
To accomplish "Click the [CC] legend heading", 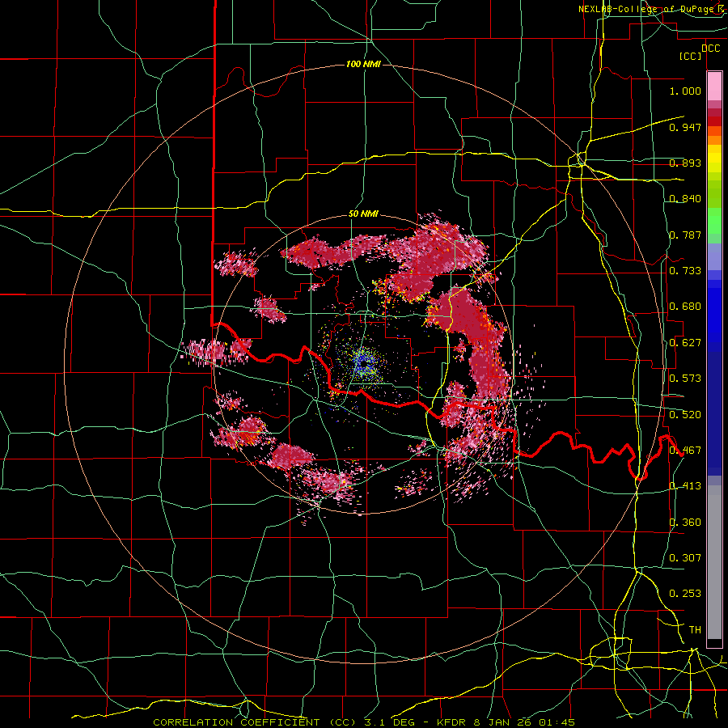I will [691, 57].
